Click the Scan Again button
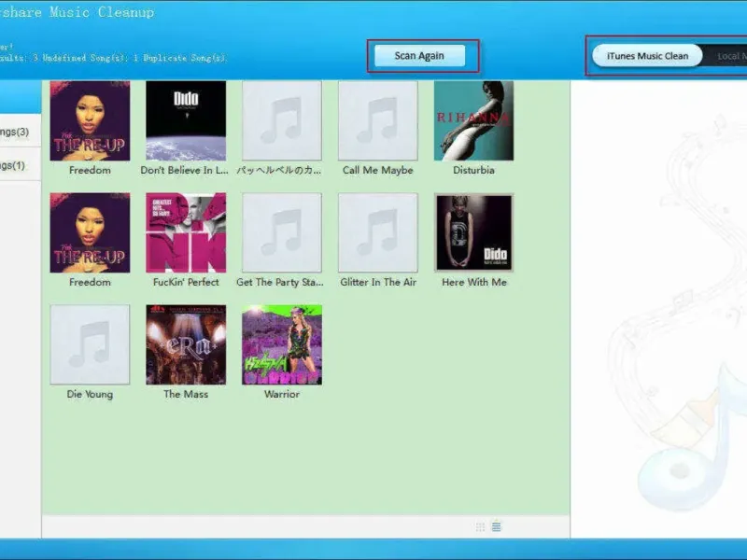This screenshot has height=560, width=747. click(419, 56)
